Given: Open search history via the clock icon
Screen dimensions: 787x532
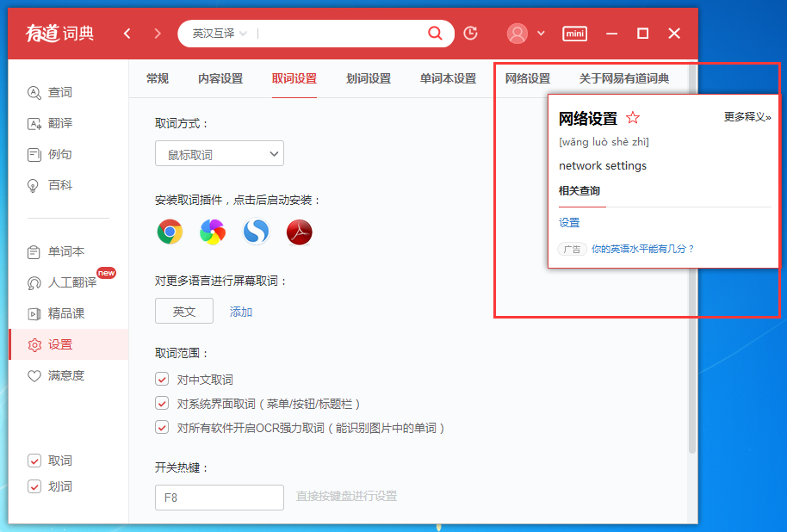Looking at the screenshot, I should (470, 33).
